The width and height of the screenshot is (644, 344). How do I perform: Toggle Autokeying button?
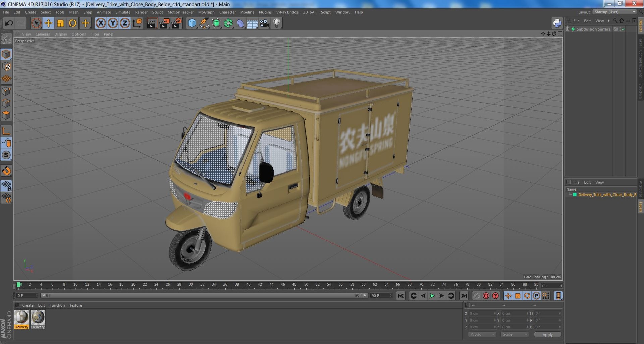click(486, 296)
